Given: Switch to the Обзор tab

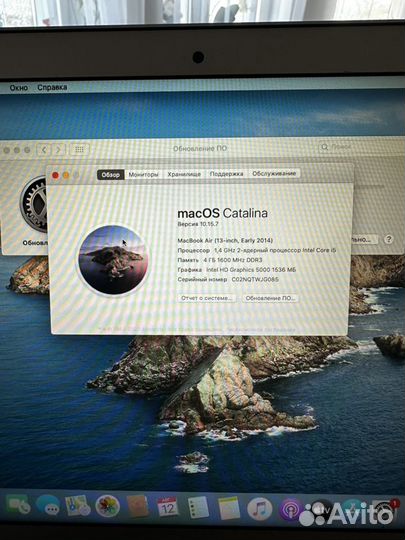Looking at the screenshot, I should click(111, 175).
